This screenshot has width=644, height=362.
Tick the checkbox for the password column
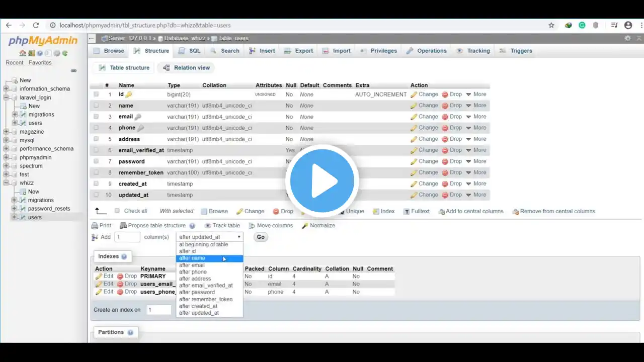coord(96,161)
